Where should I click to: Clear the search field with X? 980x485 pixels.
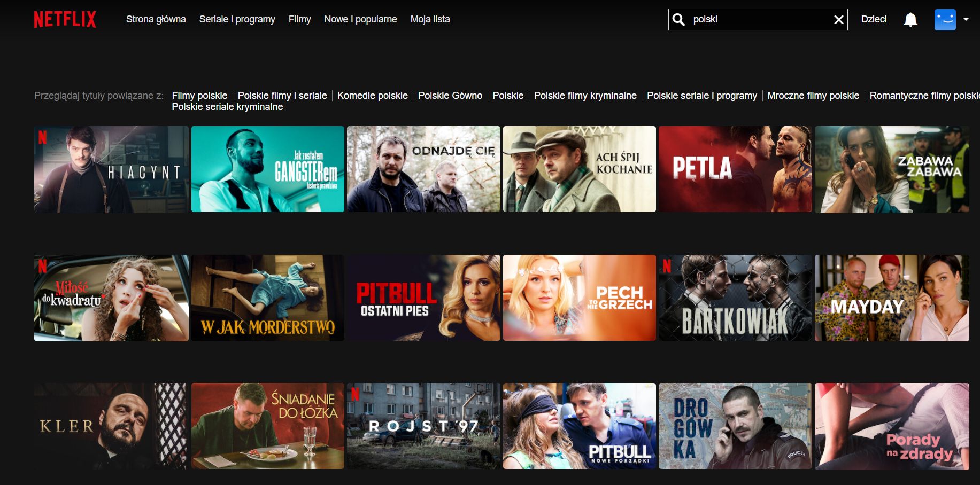point(839,20)
